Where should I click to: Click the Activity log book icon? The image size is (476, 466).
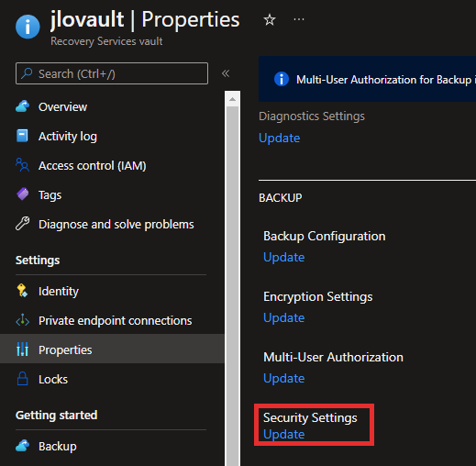point(22,136)
